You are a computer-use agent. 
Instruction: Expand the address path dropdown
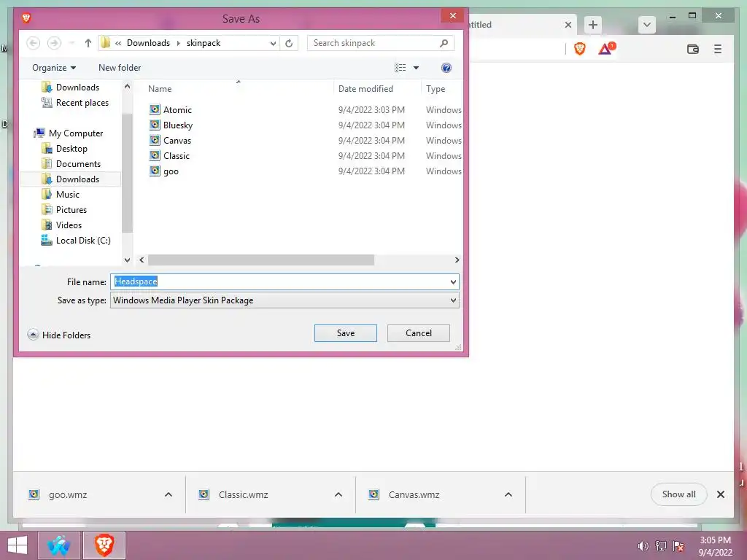[273, 43]
